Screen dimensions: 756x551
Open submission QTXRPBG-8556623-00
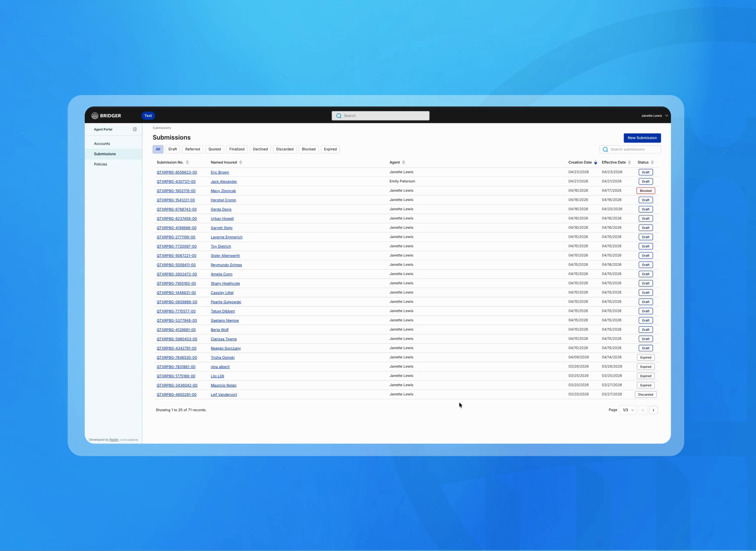click(x=177, y=172)
